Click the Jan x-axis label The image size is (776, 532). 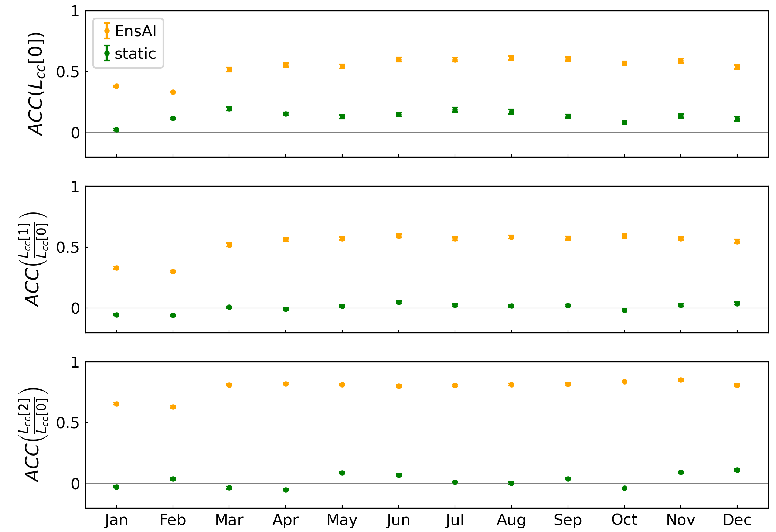(116, 520)
